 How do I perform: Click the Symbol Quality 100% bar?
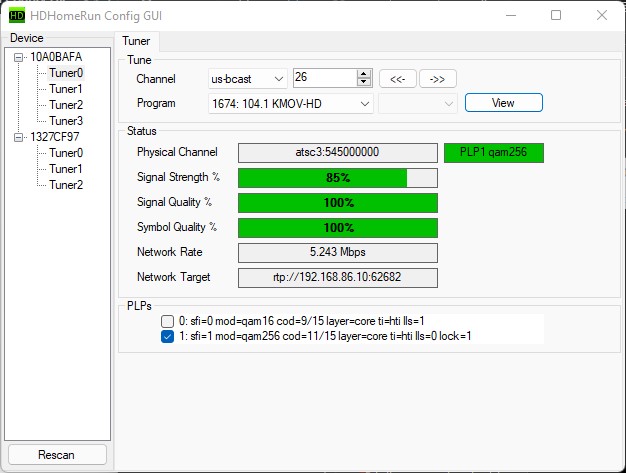pos(338,228)
